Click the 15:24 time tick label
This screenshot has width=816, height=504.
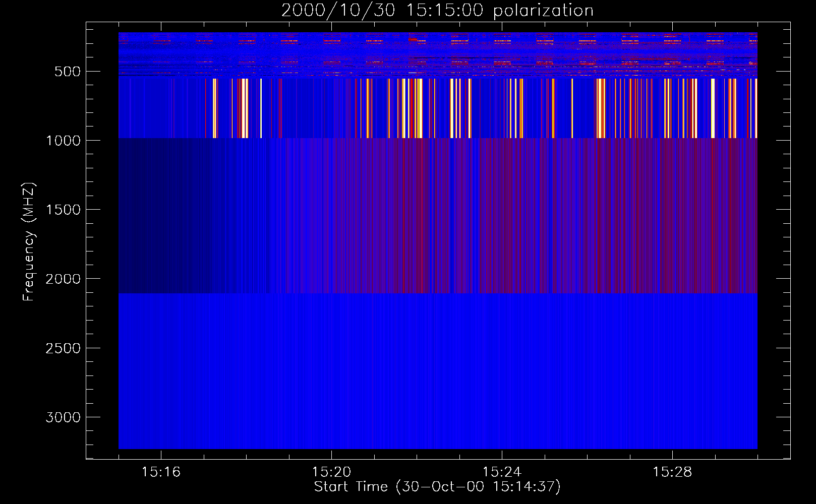point(502,472)
